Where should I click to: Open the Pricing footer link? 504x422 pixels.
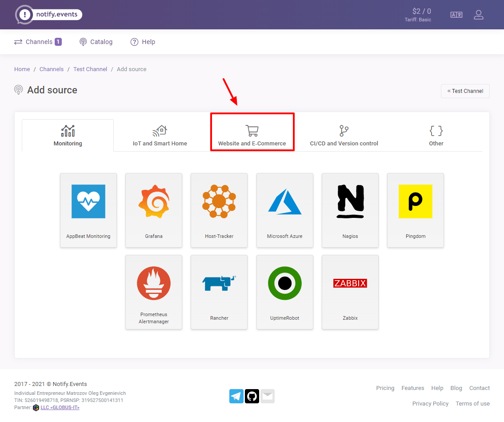click(385, 388)
